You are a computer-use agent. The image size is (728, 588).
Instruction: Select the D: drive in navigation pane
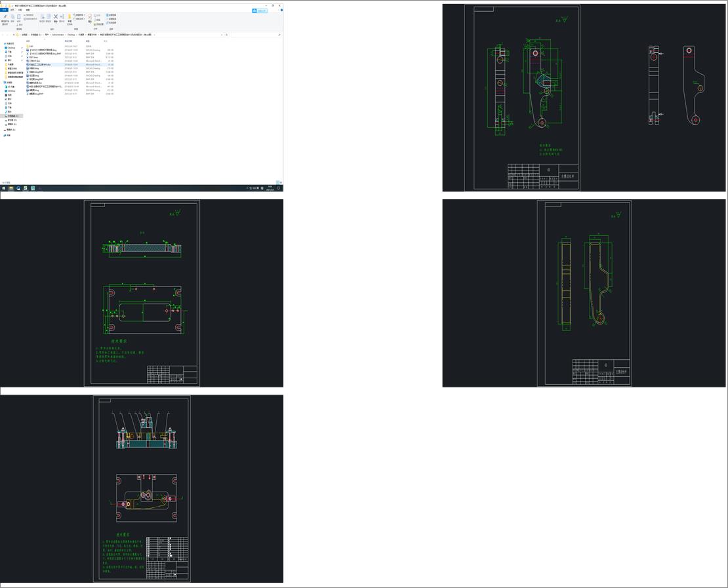tap(12, 120)
